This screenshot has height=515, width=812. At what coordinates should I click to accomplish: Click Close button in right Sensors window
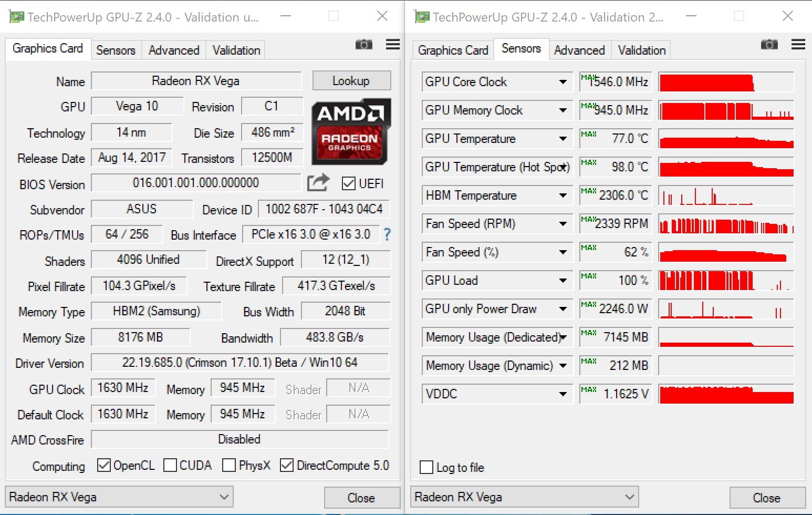point(767,498)
